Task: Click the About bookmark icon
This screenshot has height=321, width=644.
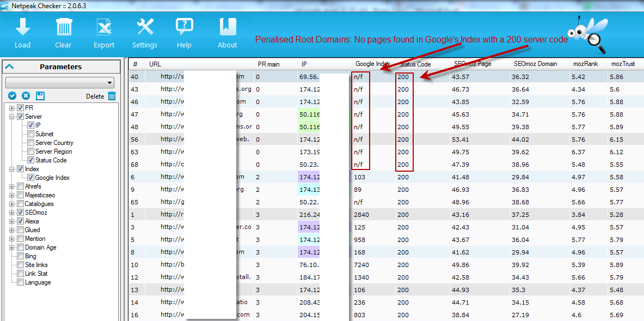Action: click(227, 28)
